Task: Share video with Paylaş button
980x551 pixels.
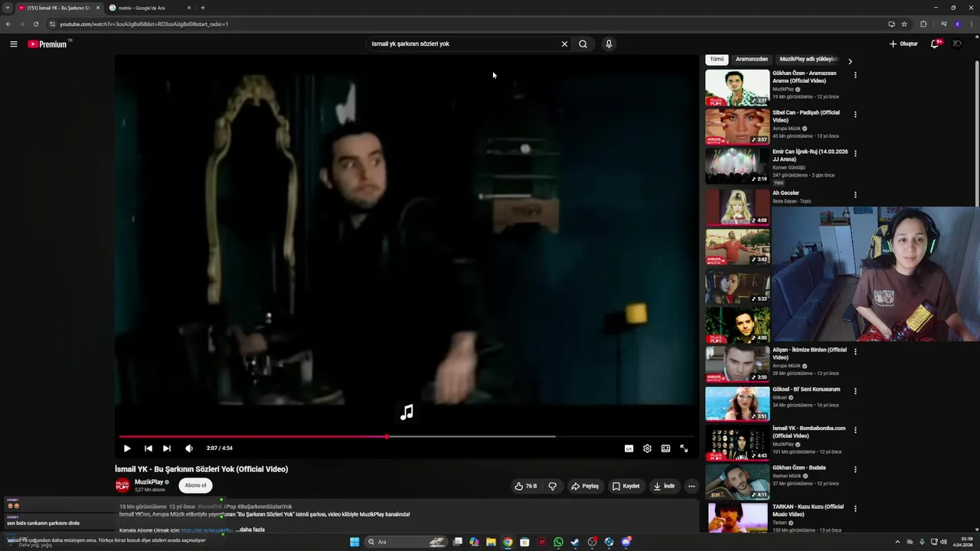Action: [x=585, y=486]
